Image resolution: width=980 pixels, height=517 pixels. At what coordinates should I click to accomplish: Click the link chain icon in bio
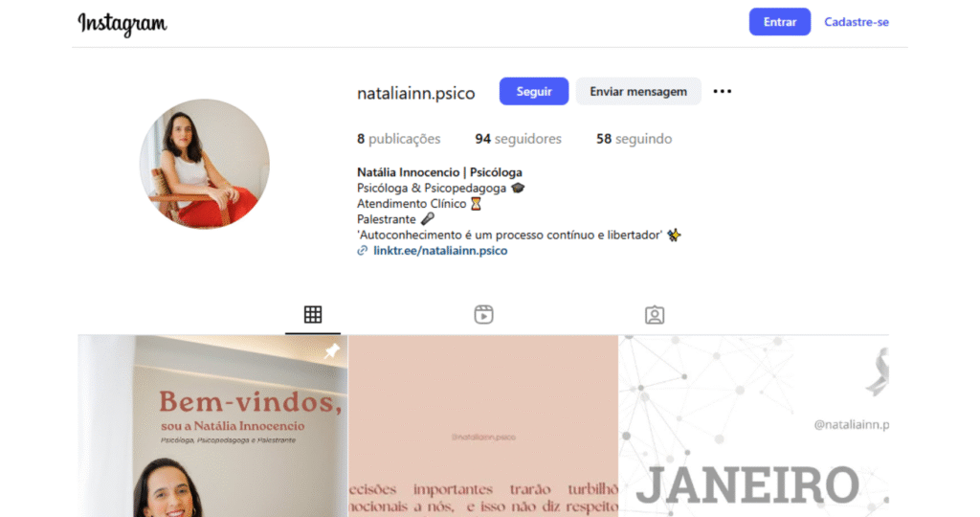362,251
